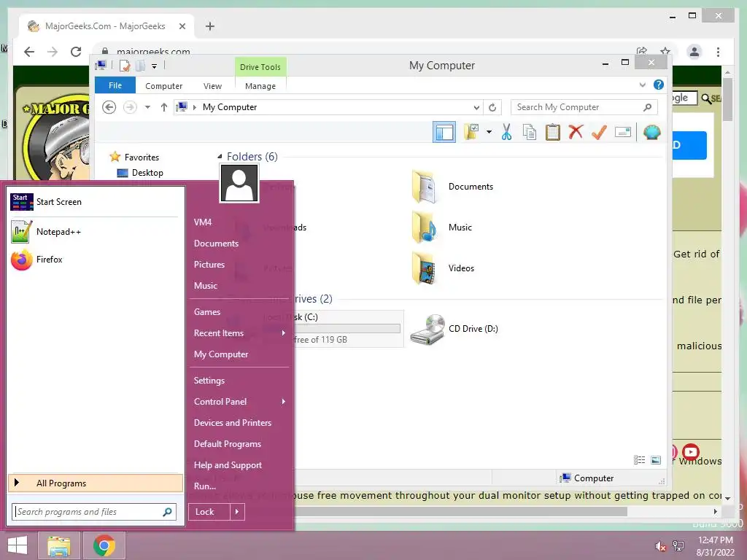Screen dimensions: 747x560
Task: Click the Classic Shell settings shell icon
Action: click(x=651, y=131)
